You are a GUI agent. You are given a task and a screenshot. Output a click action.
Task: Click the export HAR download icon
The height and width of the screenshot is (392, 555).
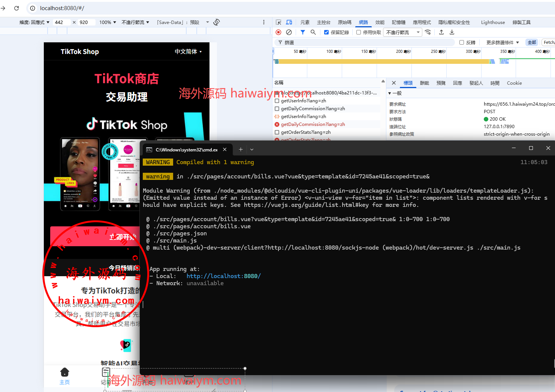452,32
